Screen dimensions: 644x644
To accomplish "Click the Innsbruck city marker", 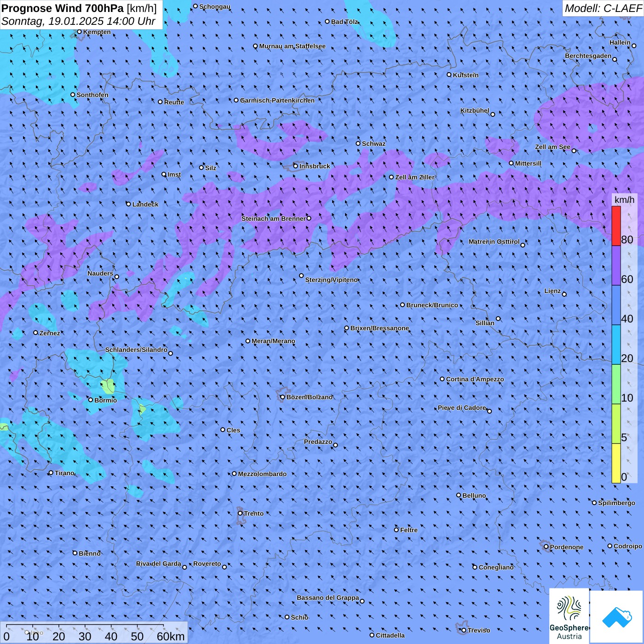I will click(x=296, y=166).
